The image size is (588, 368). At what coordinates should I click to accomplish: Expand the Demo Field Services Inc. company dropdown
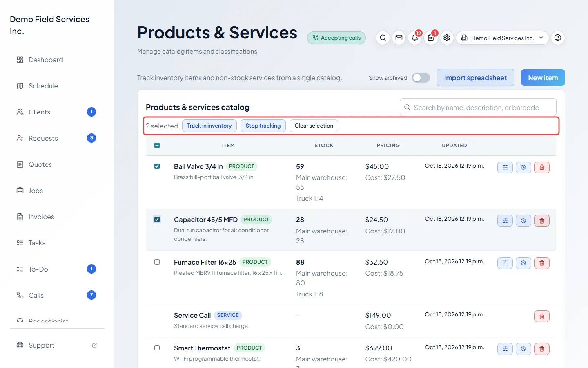pyautogui.click(x=502, y=38)
